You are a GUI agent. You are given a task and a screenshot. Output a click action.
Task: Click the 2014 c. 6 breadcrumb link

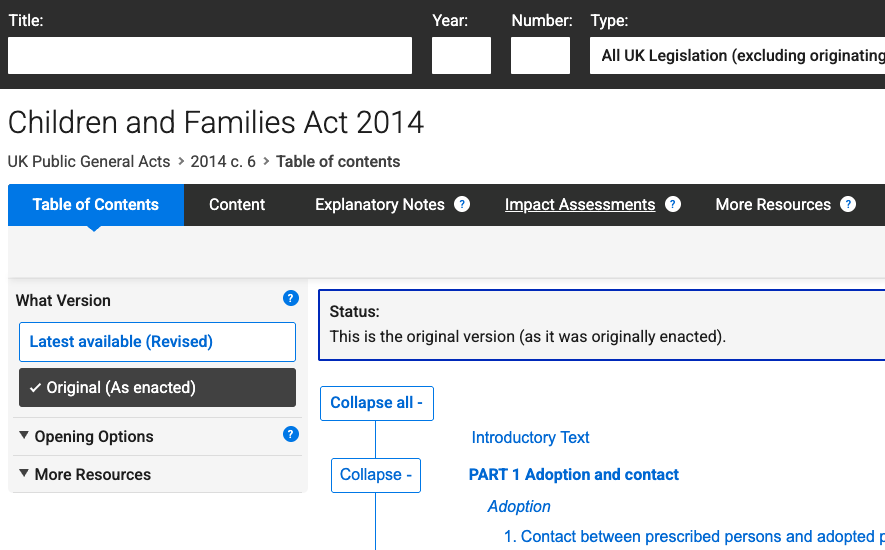[x=223, y=162]
